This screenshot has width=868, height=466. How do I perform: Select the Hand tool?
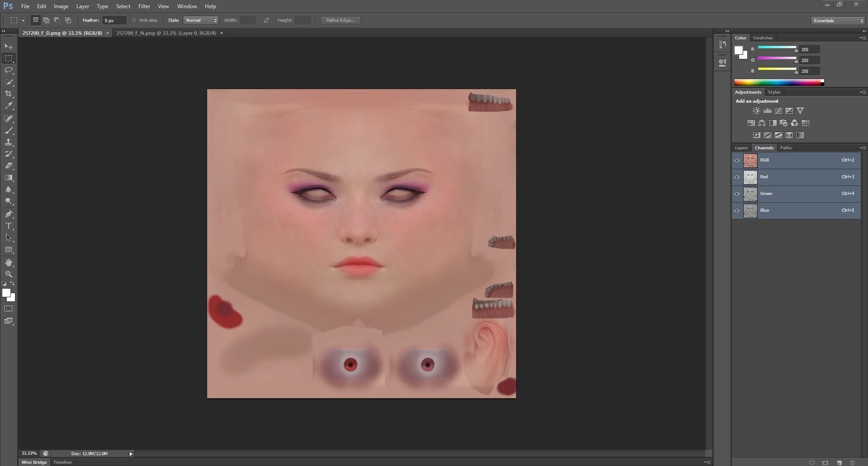pos(9,262)
